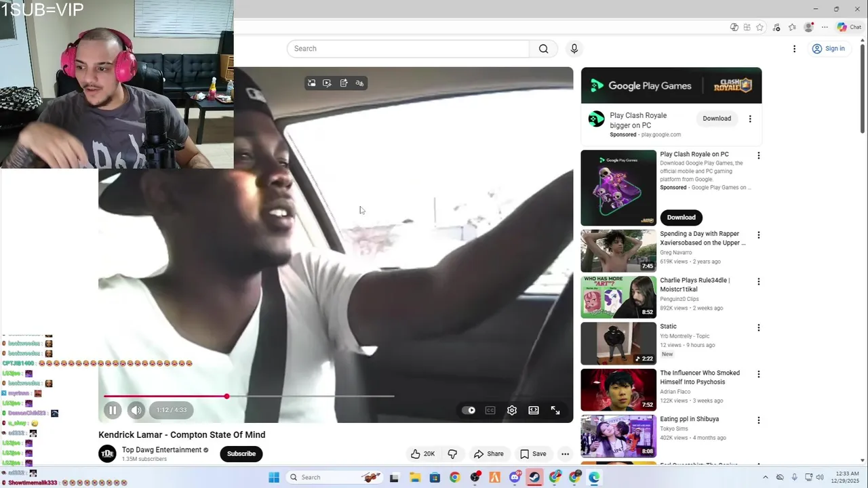868x488 pixels.
Task: Click the video enhance overlay icon
Action: [328, 83]
